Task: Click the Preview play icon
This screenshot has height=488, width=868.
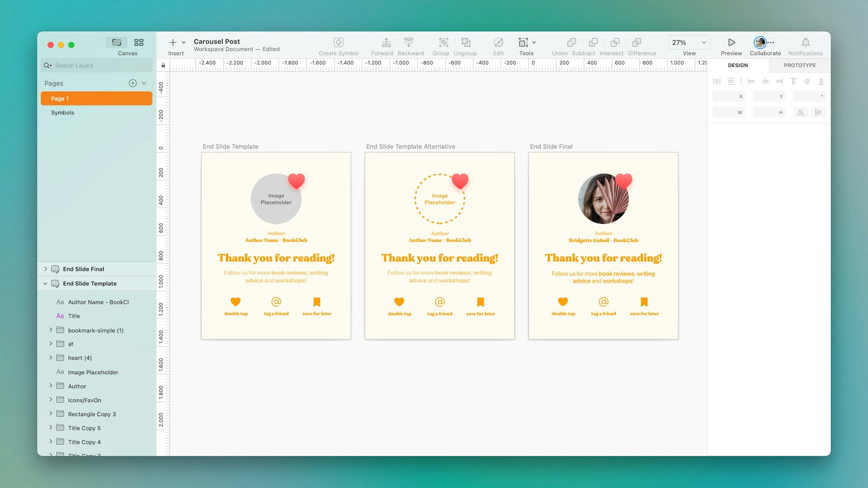Action: tap(731, 42)
